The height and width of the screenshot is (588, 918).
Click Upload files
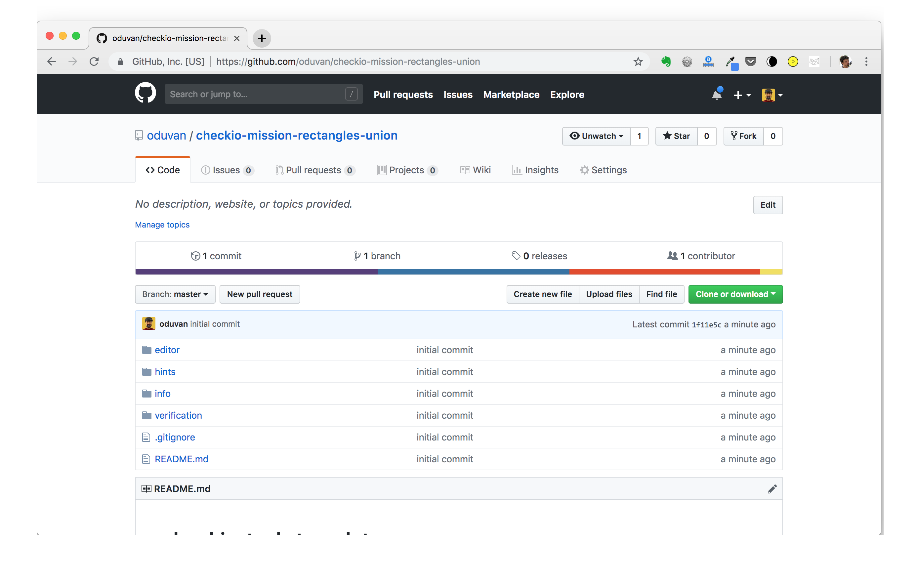pyautogui.click(x=609, y=294)
